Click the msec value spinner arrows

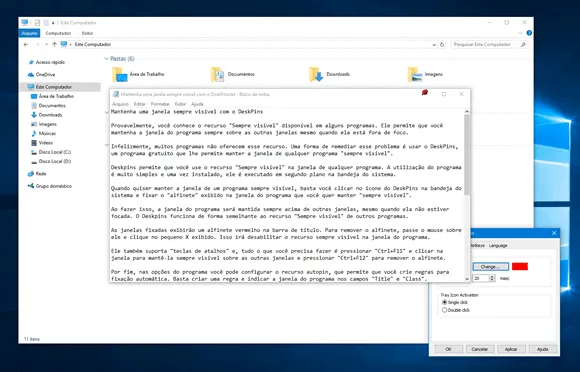pos(492,278)
